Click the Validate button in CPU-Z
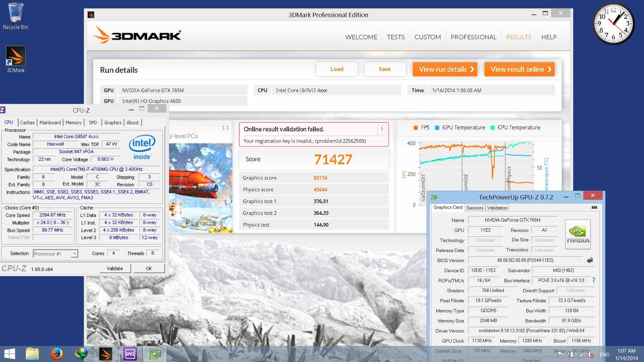Screen dimensions: 644x362 115,268
